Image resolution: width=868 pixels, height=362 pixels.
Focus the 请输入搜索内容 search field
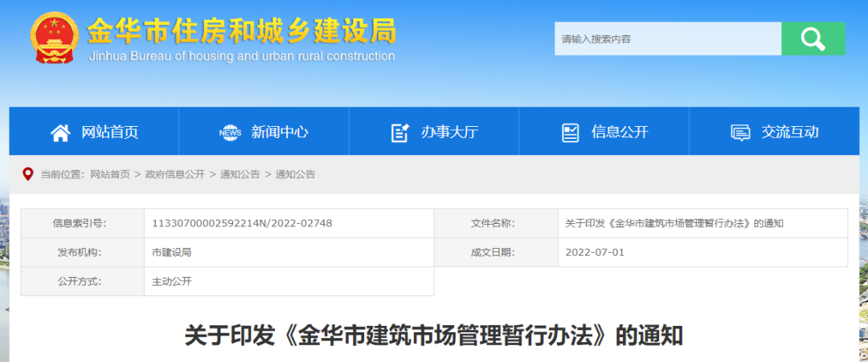[667, 39]
